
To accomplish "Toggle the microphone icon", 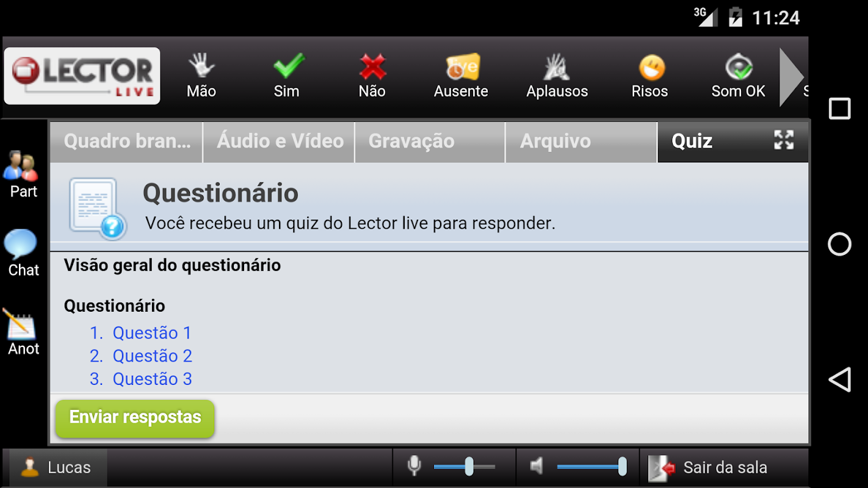I will 414,467.
